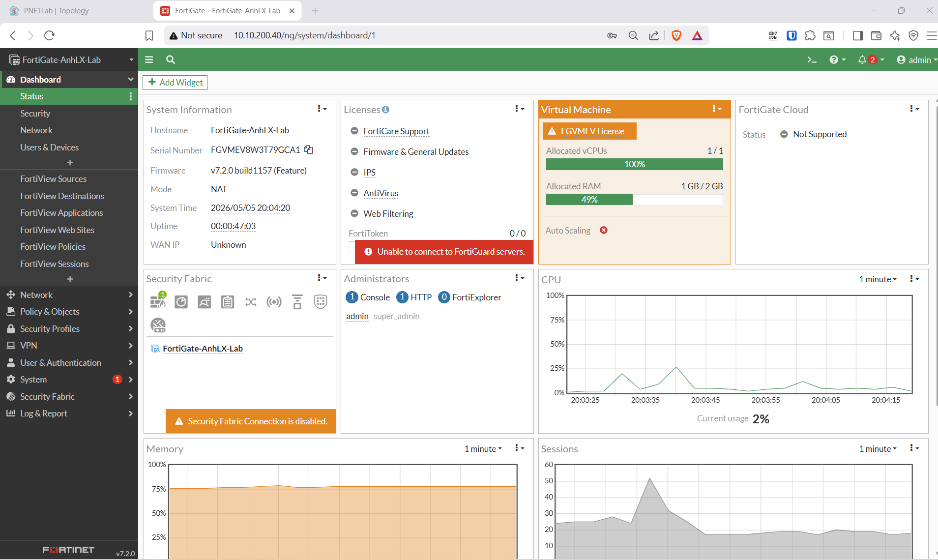Open FortiView Sources
This screenshot has height=560, width=938.
pos(53,179)
